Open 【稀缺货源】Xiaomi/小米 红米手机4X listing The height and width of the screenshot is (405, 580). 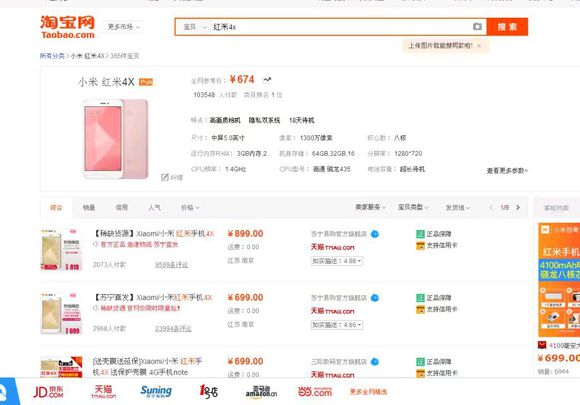[153, 234]
